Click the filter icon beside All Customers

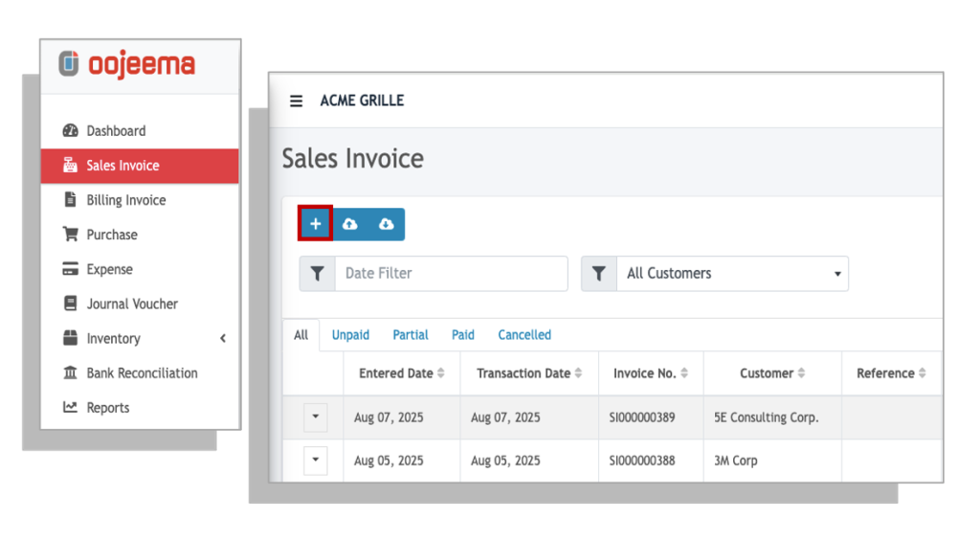point(598,274)
